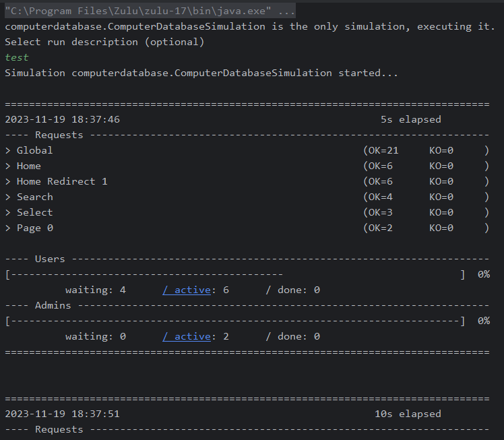504x440 pixels.
Task: Click the '5s elapsed' text
Action: [x=411, y=119]
